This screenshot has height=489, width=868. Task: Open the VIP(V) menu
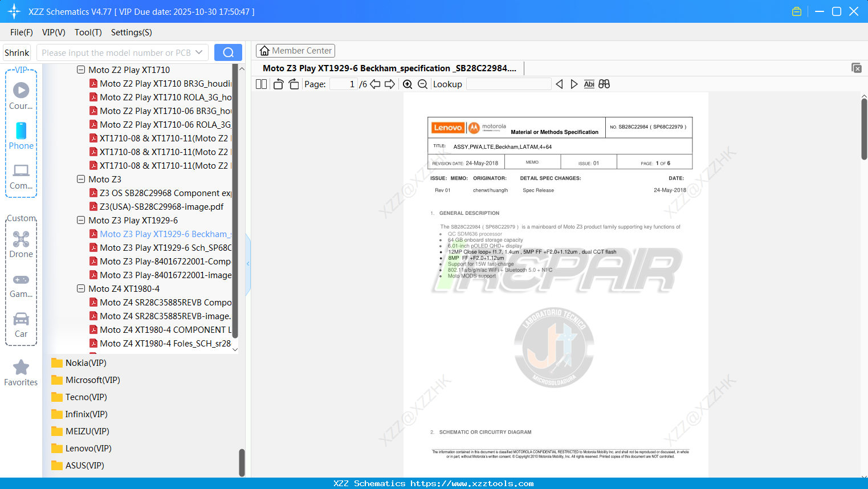[x=54, y=32]
